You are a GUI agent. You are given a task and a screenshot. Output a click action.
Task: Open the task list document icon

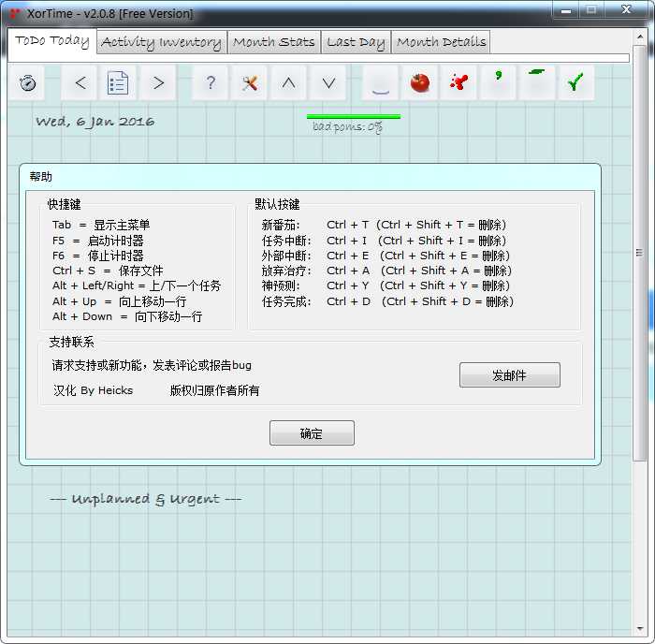point(118,82)
